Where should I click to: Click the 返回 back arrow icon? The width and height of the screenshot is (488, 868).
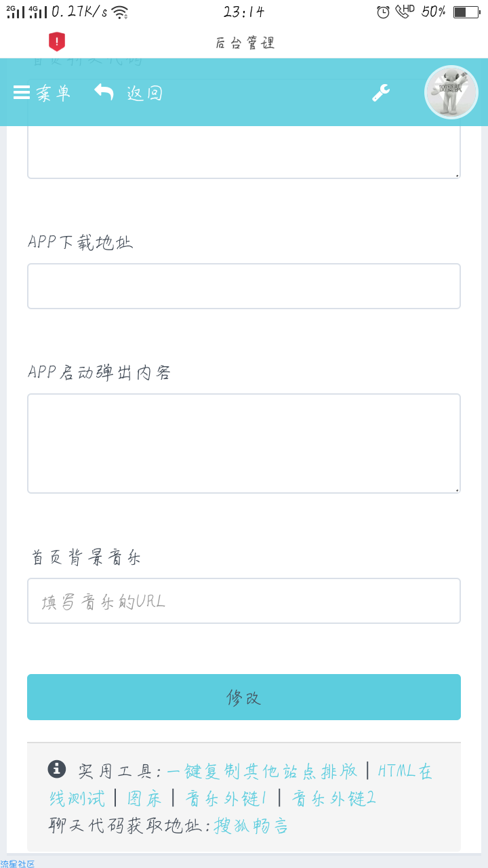tap(104, 92)
